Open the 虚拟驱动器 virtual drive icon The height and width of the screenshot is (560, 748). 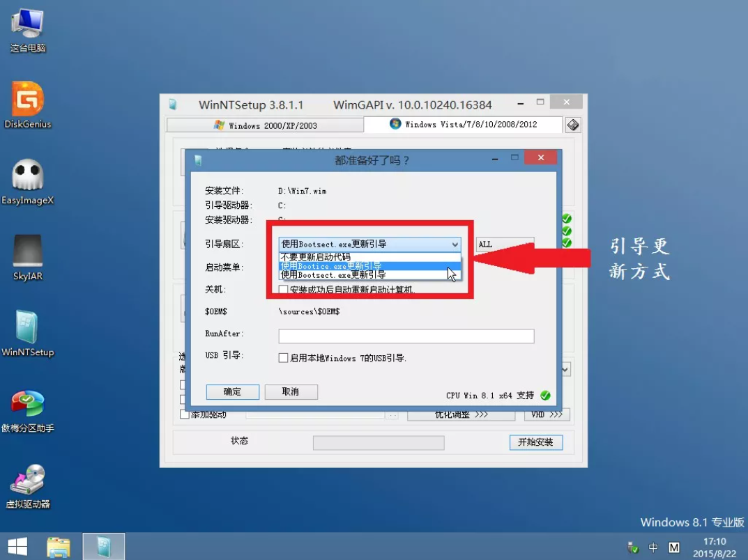28,485
